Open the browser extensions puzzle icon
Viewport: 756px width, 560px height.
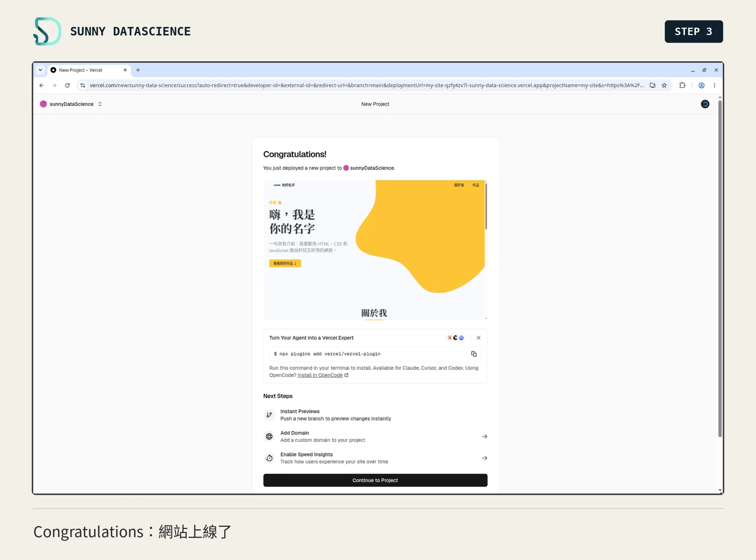pos(682,86)
